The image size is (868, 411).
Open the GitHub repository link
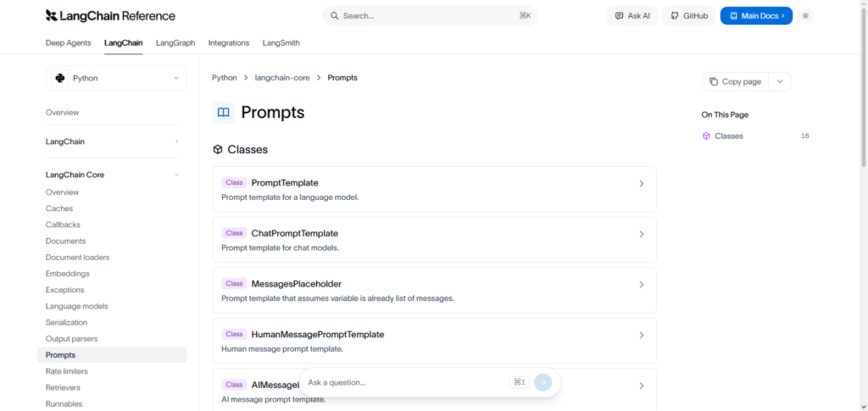pyautogui.click(x=689, y=16)
